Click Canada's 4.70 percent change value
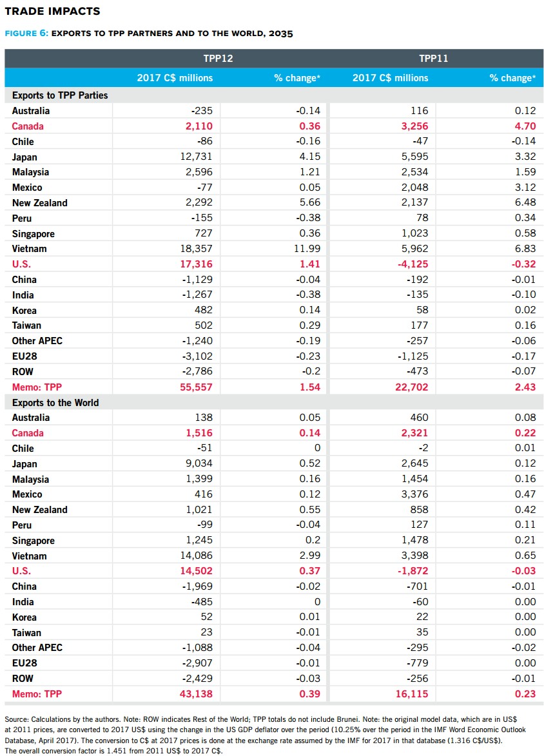 [x=526, y=126]
